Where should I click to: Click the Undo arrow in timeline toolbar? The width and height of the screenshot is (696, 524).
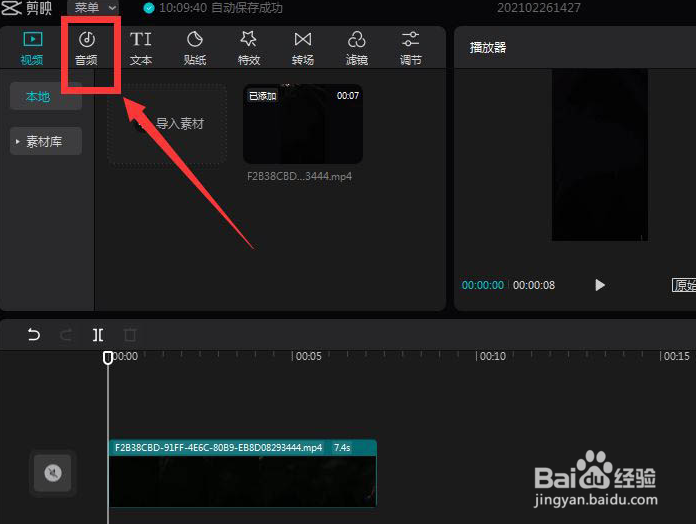point(34,334)
